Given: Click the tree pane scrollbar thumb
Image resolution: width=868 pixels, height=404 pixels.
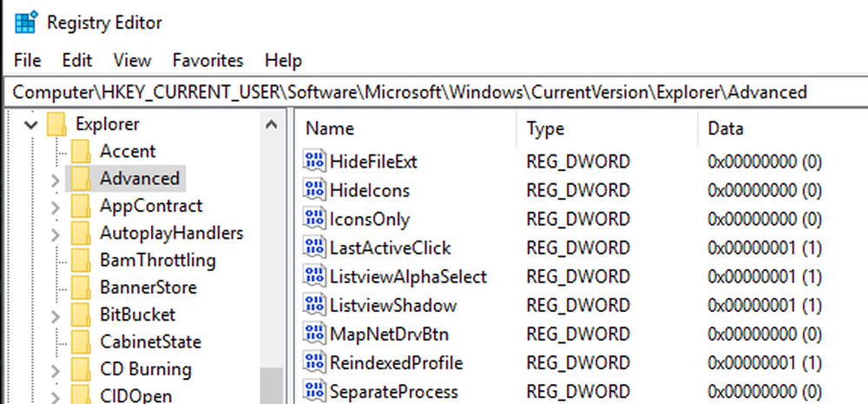Looking at the screenshot, I should (271, 387).
